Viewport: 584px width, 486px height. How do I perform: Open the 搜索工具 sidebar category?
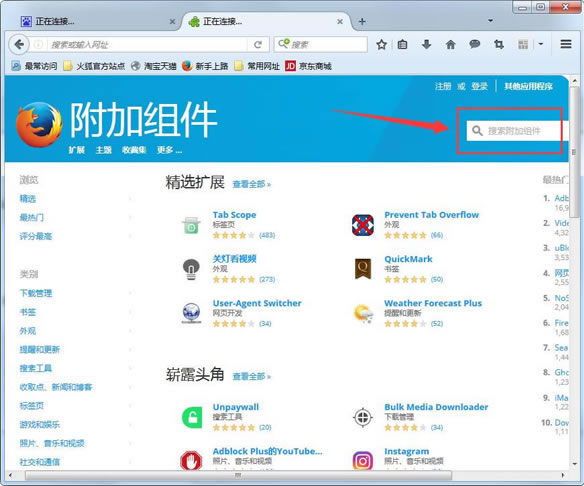pyautogui.click(x=36, y=368)
